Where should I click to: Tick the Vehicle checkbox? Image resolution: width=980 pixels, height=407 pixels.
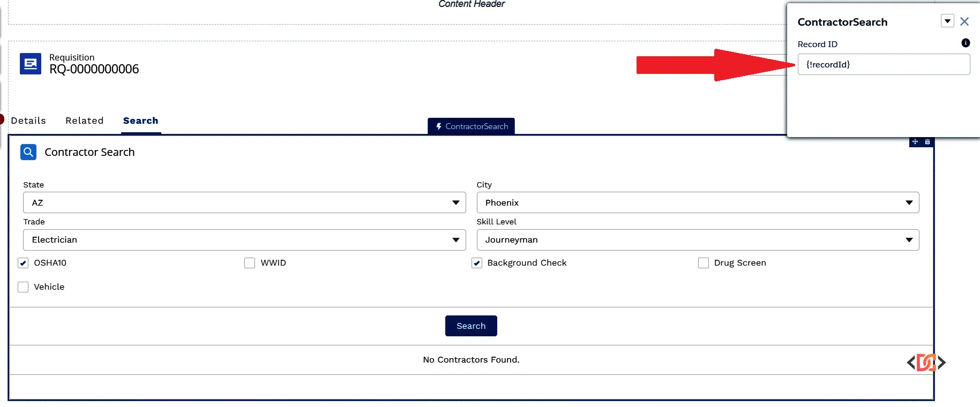point(23,287)
